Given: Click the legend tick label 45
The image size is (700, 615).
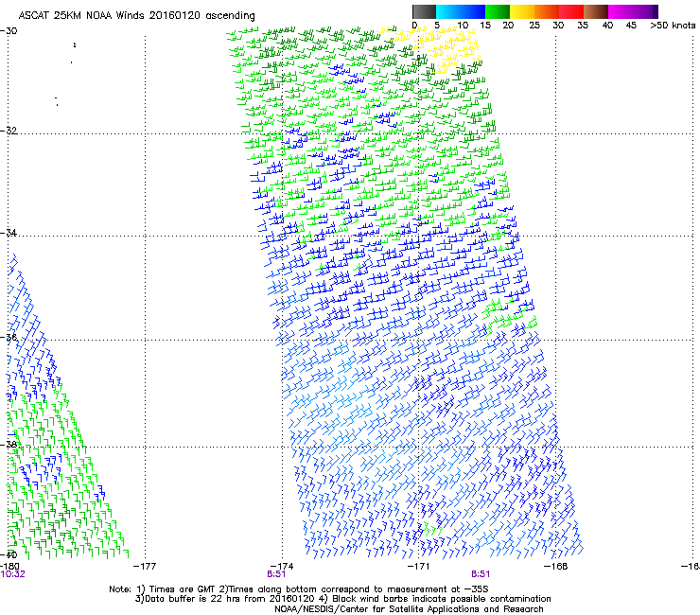Looking at the screenshot, I should coord(631,26).
